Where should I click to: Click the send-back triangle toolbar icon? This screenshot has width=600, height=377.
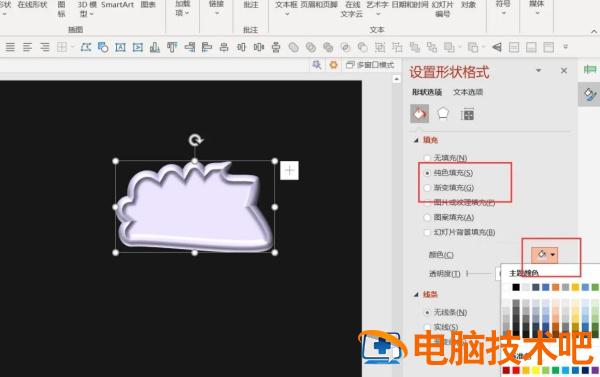click(497, 47)
